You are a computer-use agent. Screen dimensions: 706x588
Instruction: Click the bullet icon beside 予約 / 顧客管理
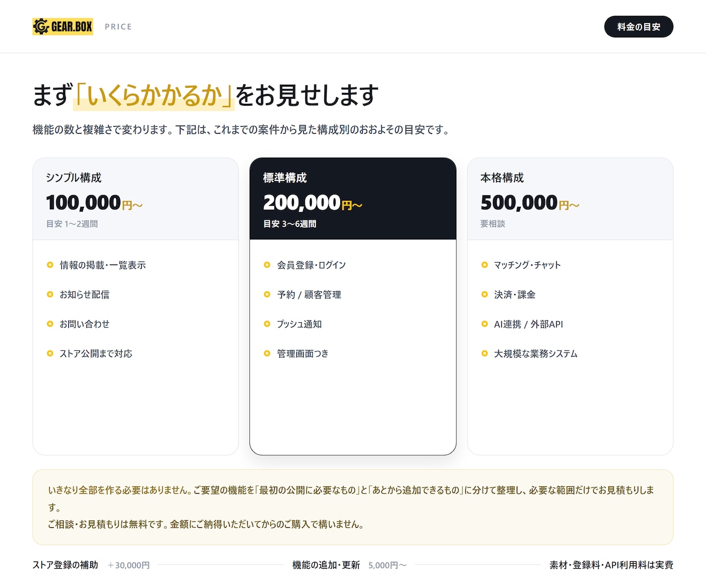pos(267,295)
